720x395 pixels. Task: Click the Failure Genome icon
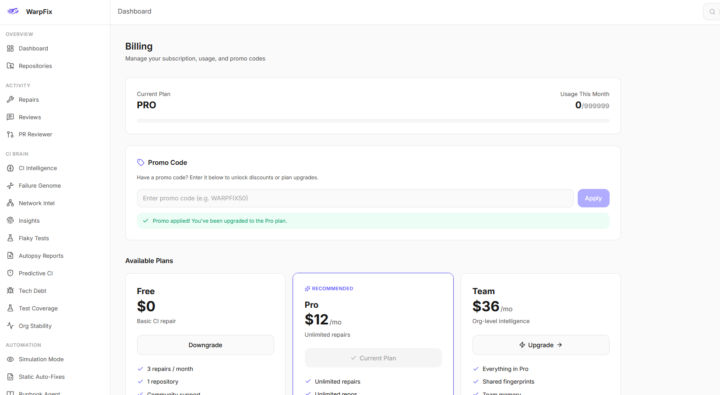pyautogui.click(x=10, y=186)
